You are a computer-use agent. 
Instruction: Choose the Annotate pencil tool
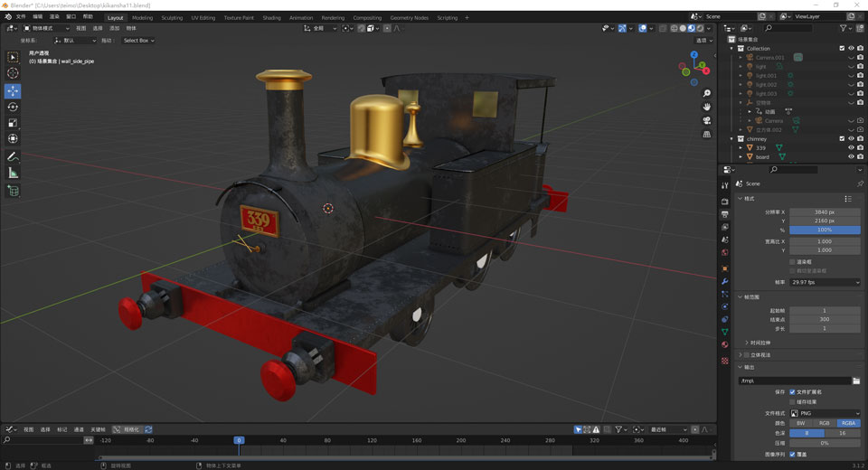click(13, 156)
